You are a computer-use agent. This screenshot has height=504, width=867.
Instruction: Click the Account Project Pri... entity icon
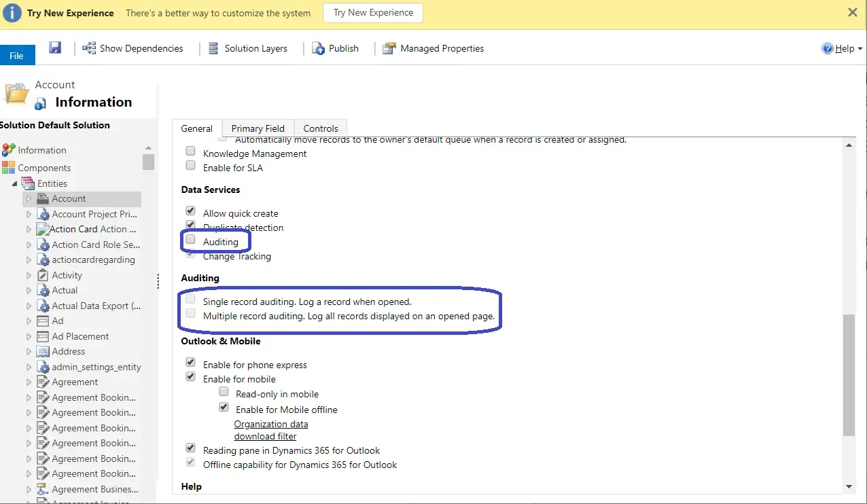point(43,214)
